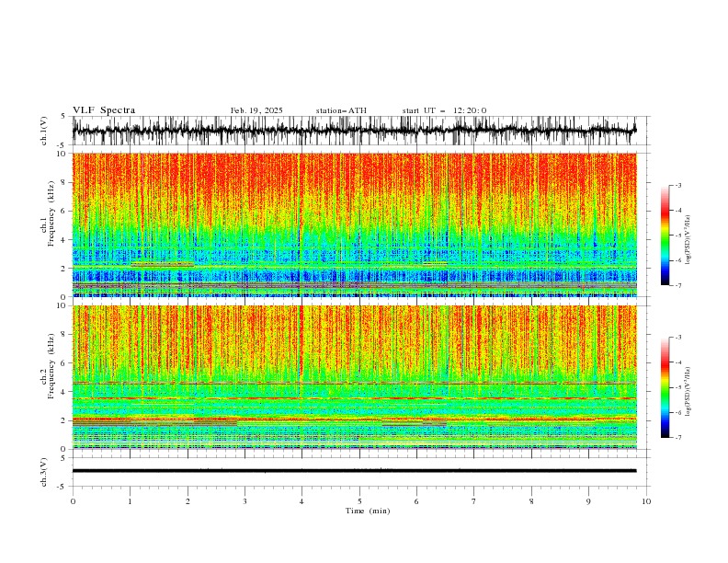This screenshot has height=563, width=728.
Task: Click the "6" tick on time axis
Action: tap(416, 501)
